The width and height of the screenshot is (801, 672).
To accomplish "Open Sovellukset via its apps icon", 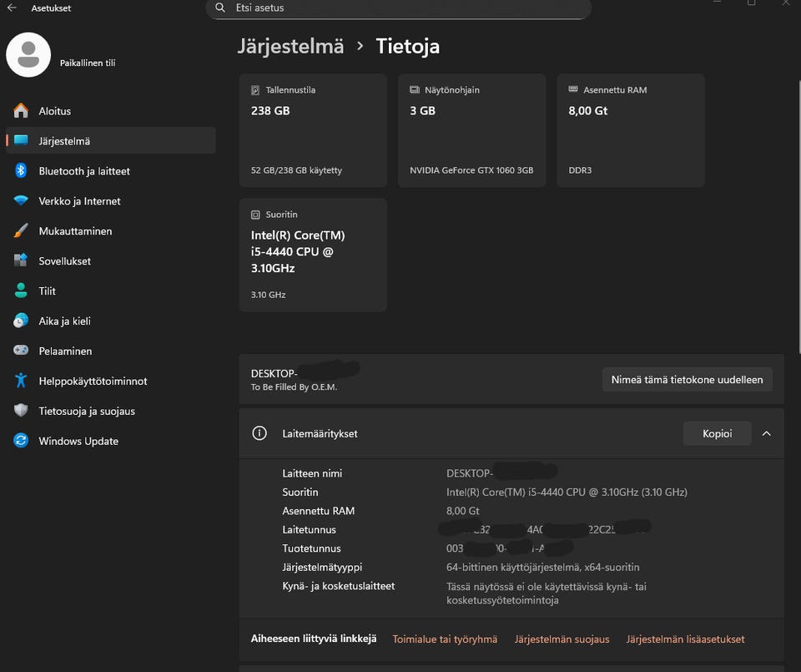I will [x=22, y=261].
